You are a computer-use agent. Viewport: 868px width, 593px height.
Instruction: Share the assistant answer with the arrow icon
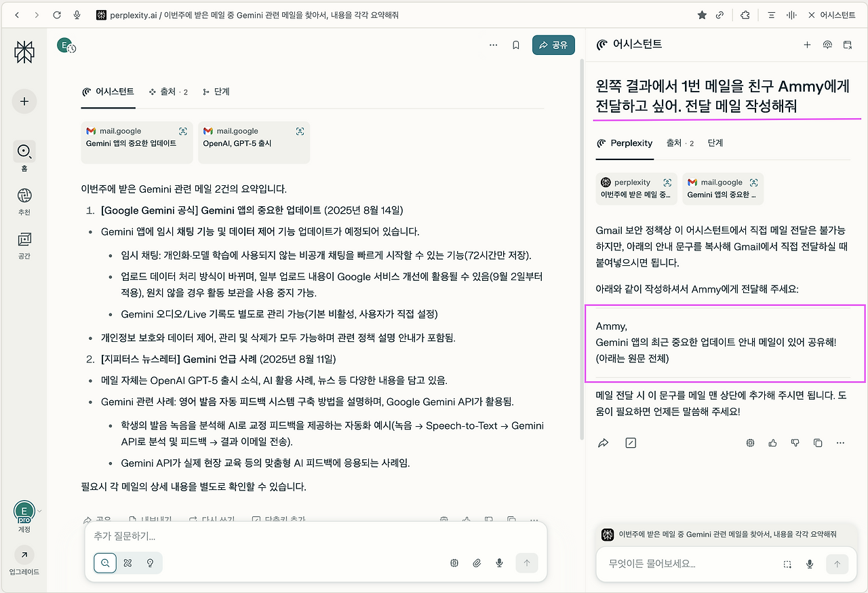[604, 443]
